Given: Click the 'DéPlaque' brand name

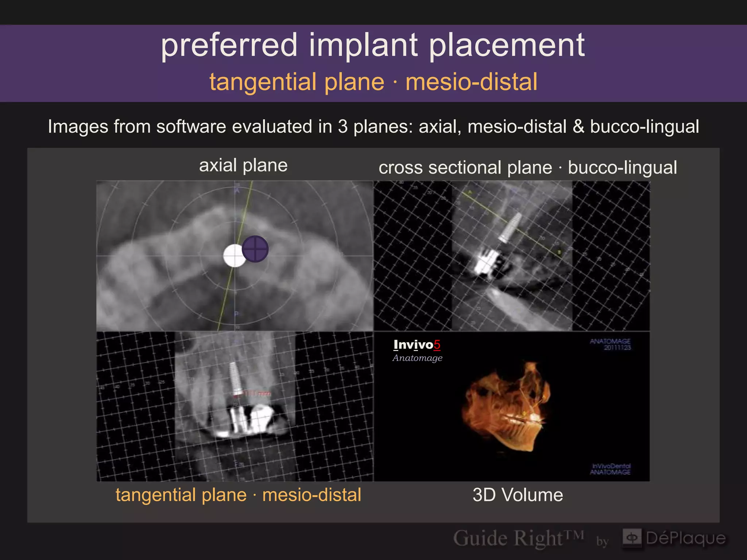Looking at the screenshot, I should (x=686, y=538).
